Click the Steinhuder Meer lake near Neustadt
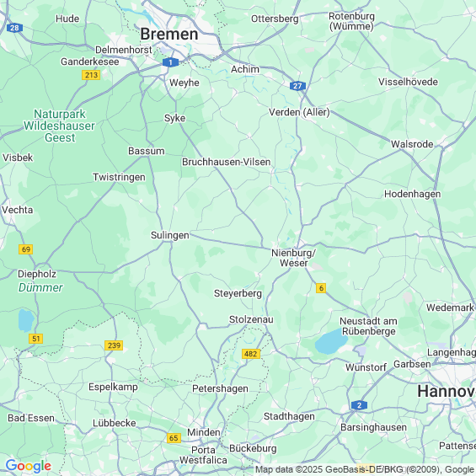This screenshot has width=476, height=476. pos(331,342)
